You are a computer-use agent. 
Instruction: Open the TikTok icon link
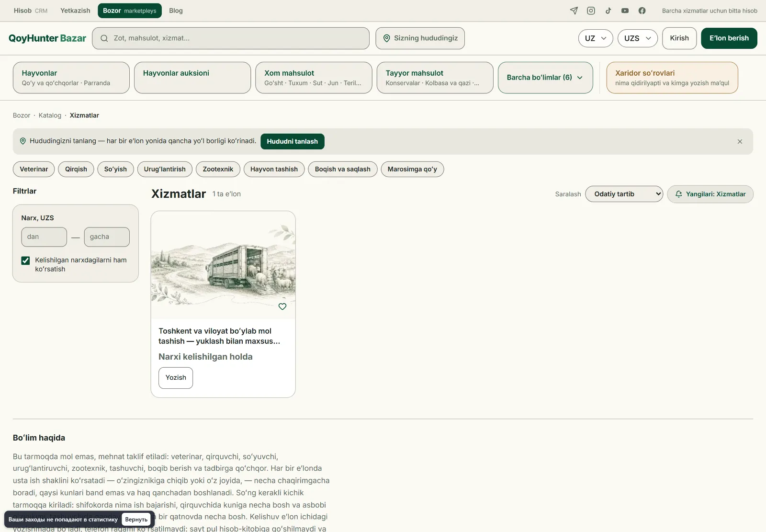point(608,11)
